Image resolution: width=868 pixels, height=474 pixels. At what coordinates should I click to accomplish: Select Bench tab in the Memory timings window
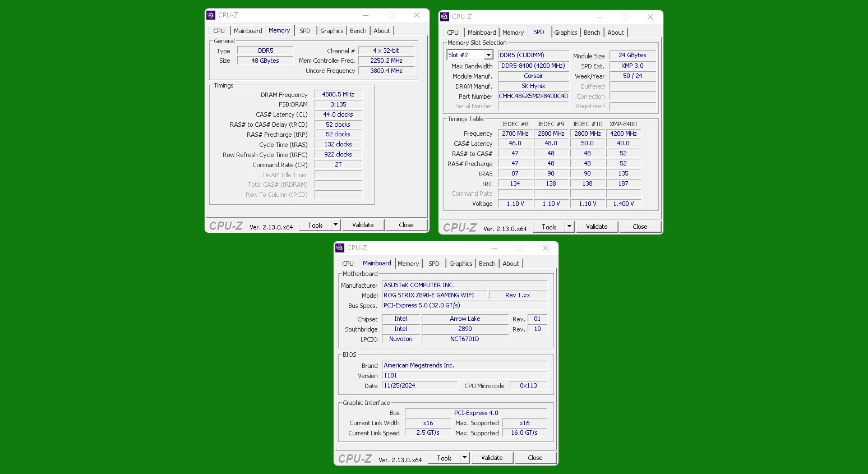coord(358,31)
